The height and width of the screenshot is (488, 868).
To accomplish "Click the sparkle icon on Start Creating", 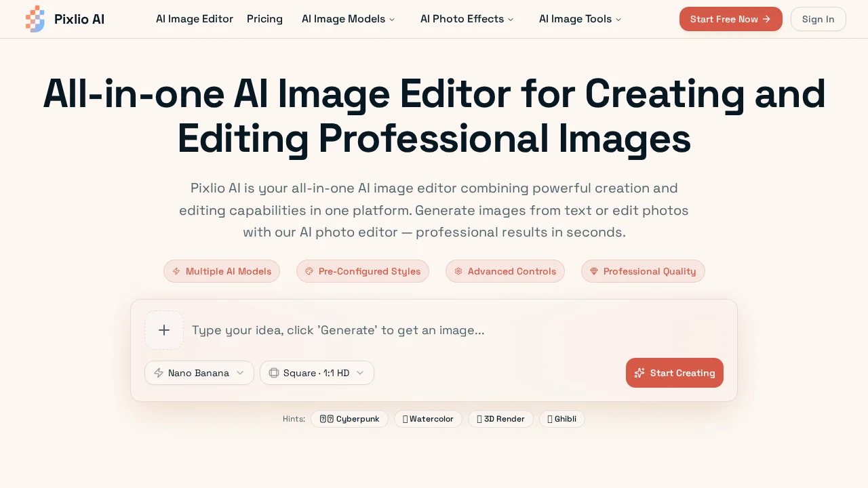I will click(x=639, y=373).
